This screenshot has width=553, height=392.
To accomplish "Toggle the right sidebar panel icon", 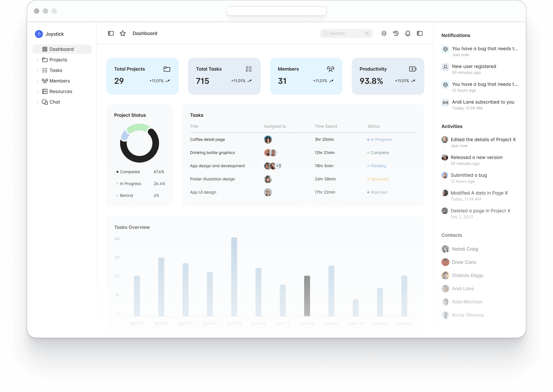I will pos(420,33).
